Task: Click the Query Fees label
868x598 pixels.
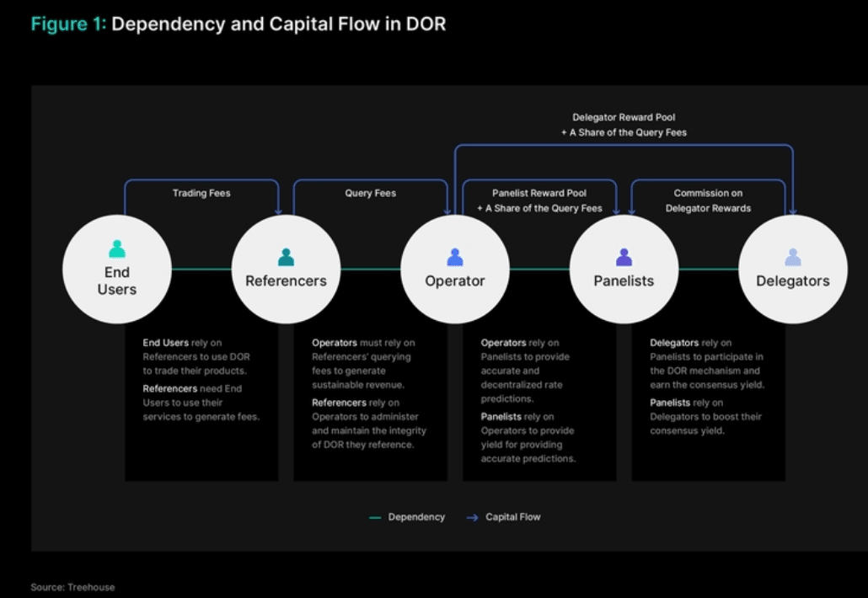Action: click(x=370, y=193)
